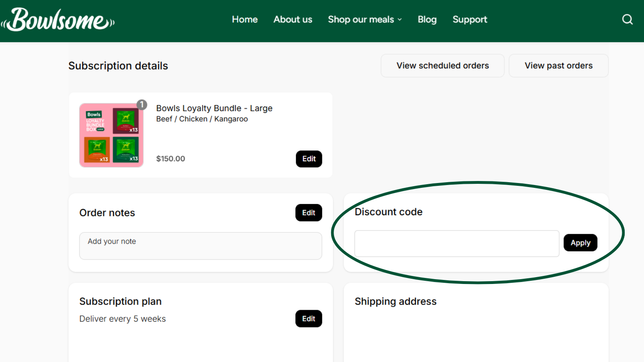Click the quantity badge on product image
The width and height of the screenshot is (644, 362).
(142, 105)
